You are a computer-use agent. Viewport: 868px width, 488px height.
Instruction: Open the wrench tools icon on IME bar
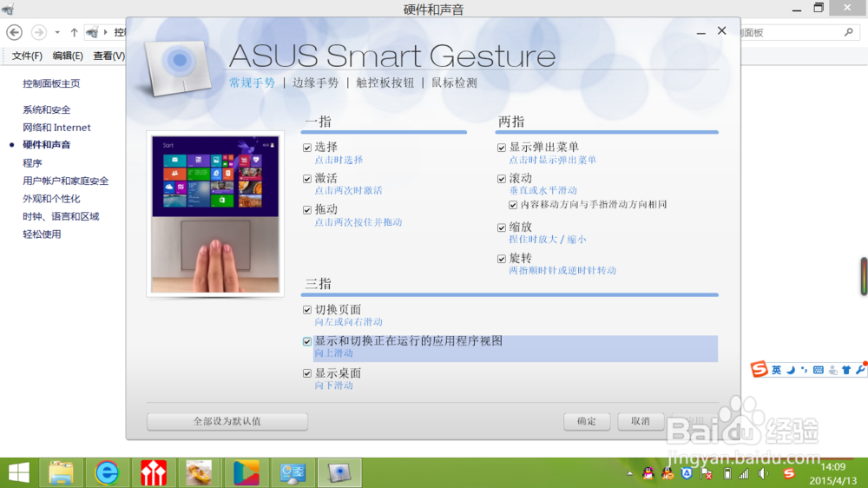coord(860,370)
